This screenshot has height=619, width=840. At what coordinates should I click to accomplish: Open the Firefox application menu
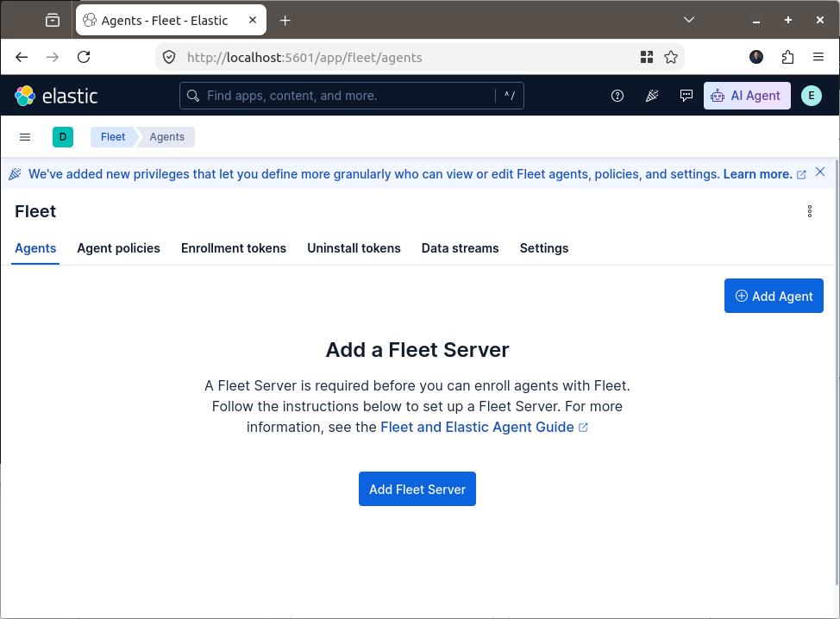[x=818, y=57]
